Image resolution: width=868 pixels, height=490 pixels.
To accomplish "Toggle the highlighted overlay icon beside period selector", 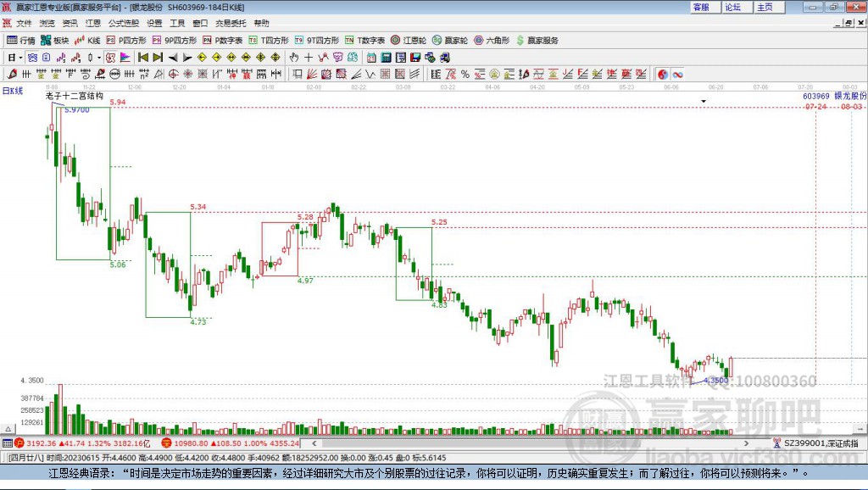I will 33,58.
